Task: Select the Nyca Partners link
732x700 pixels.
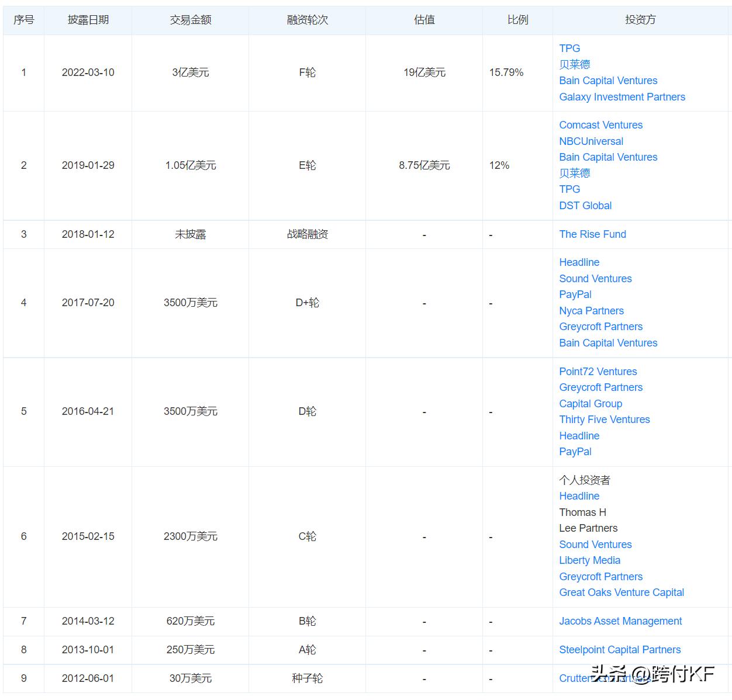Action: coord(591,311)
